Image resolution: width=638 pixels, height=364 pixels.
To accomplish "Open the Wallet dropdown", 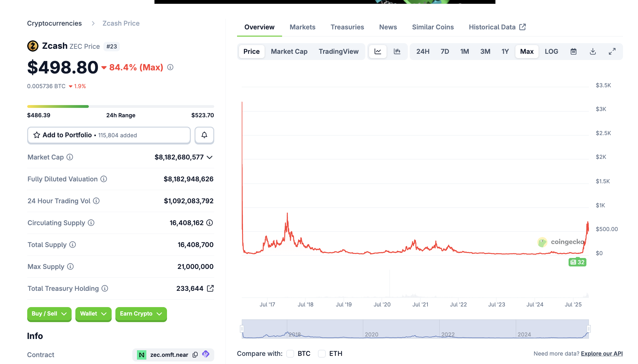I will [93, 314].
